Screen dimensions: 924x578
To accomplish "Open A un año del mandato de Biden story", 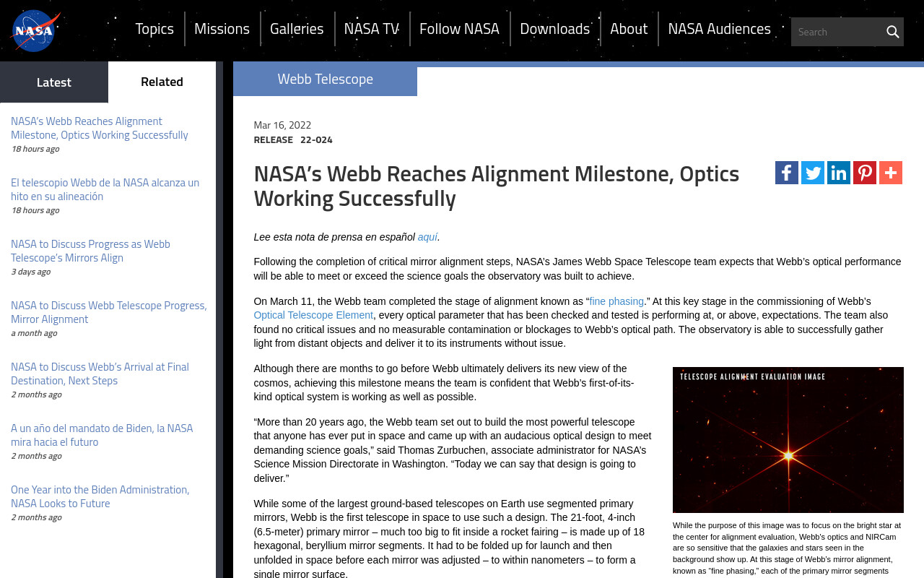I will click(102, 435).
